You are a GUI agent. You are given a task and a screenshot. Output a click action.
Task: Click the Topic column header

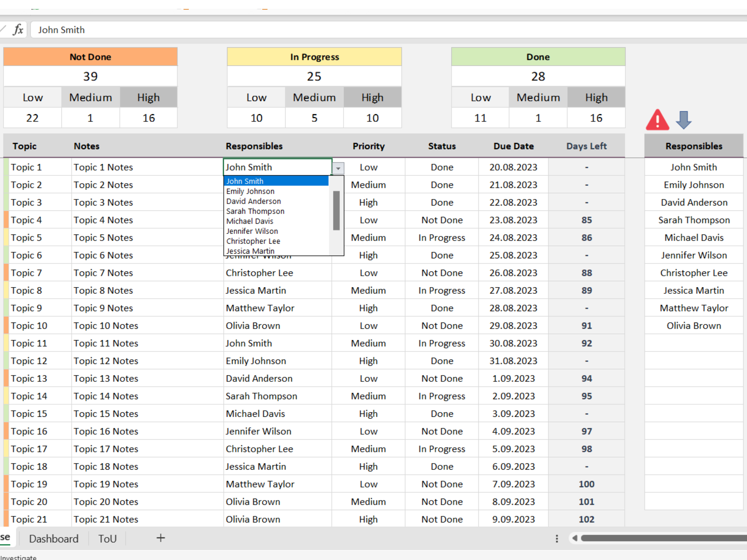[x=25, y=146]
